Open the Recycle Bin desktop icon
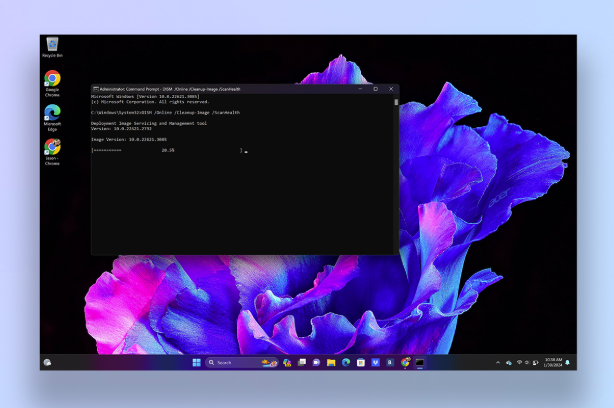The height and width of the screenshot is (408, 614). [52, 45]
